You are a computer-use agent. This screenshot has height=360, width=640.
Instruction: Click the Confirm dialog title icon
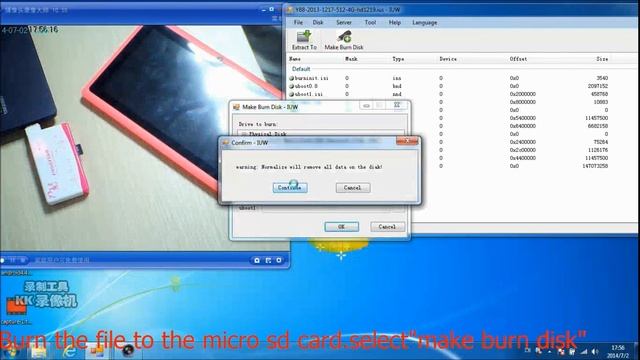pos(226,142)
